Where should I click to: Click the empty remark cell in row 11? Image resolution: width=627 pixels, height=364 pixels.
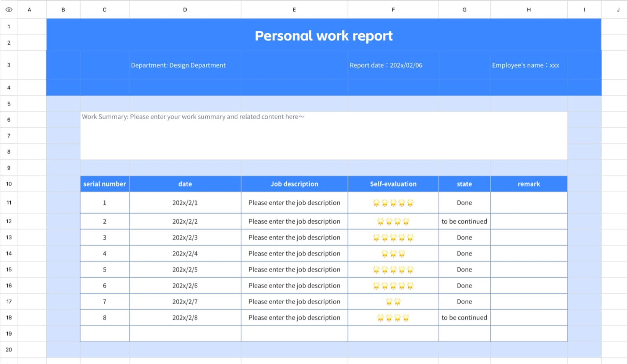(529, 203)
